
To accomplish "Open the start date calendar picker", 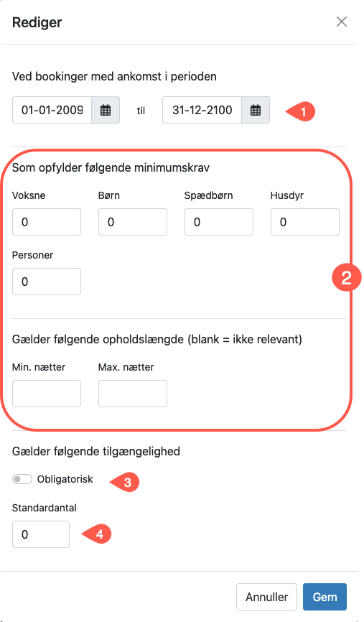I will (106, 110).
